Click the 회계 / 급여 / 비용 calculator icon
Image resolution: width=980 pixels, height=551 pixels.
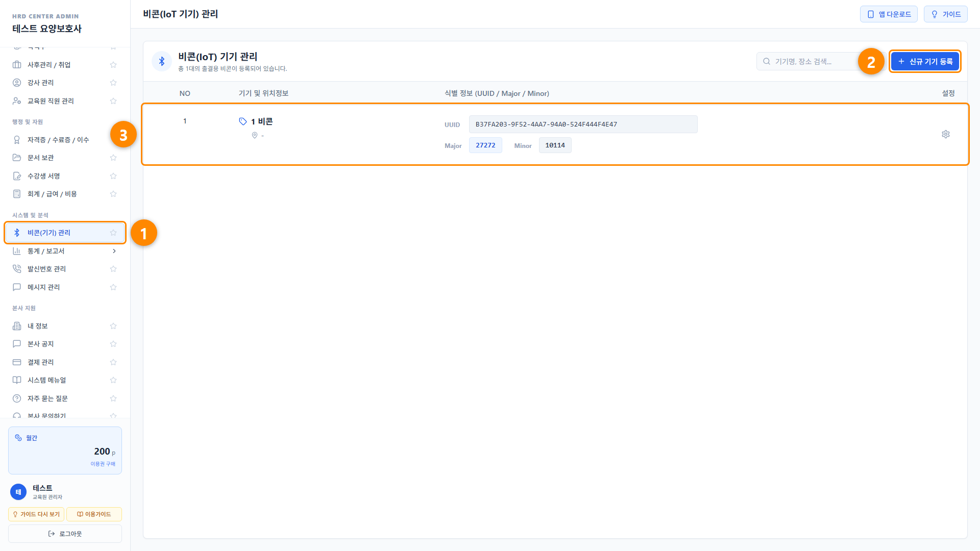[x=17, y=194]
